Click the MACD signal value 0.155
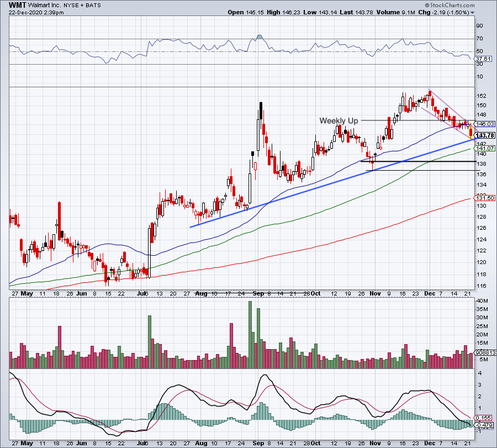The image size is (497, 448). [484, 418]
